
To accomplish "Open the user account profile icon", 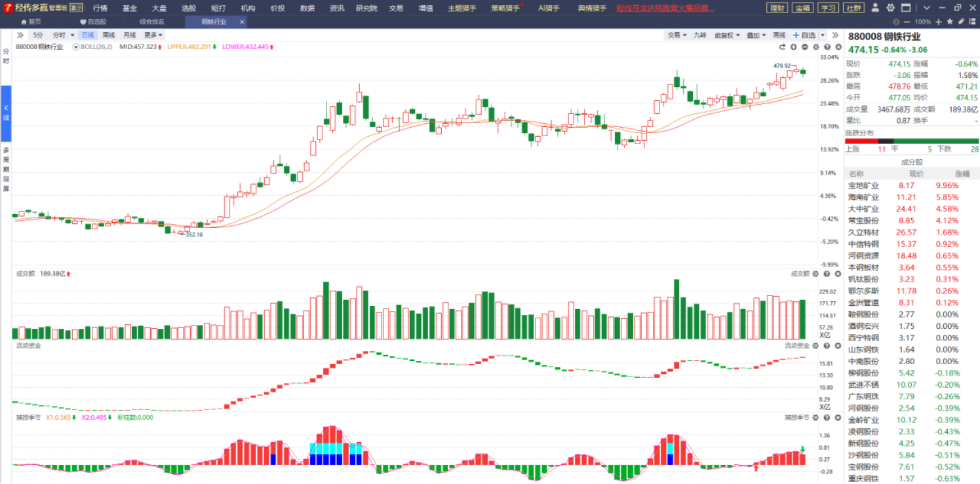I will [875, 8].
